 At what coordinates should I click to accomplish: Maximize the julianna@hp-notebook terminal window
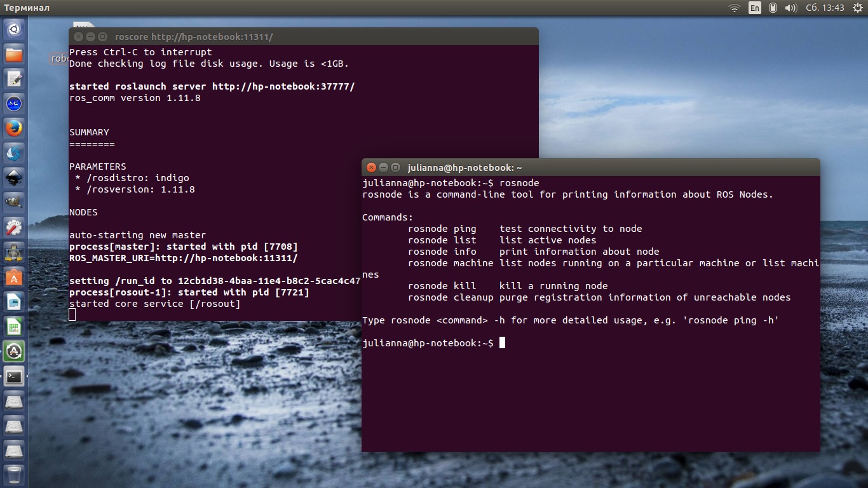395,168
